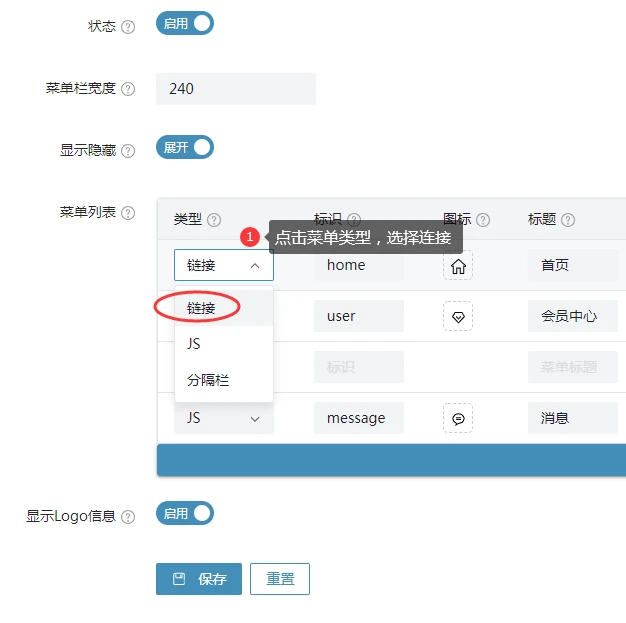Click the help icon next to 菜单列表
626x623 pixels.
(x=128, y=213)
